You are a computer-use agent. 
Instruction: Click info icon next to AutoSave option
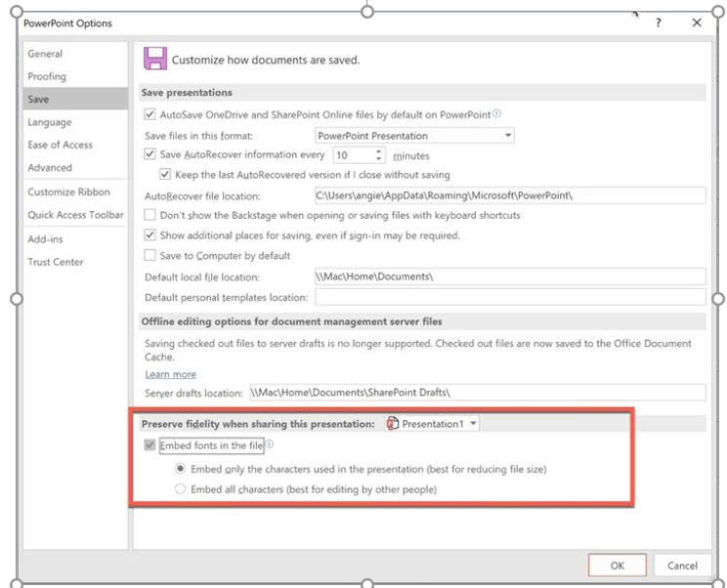[497, 114]
